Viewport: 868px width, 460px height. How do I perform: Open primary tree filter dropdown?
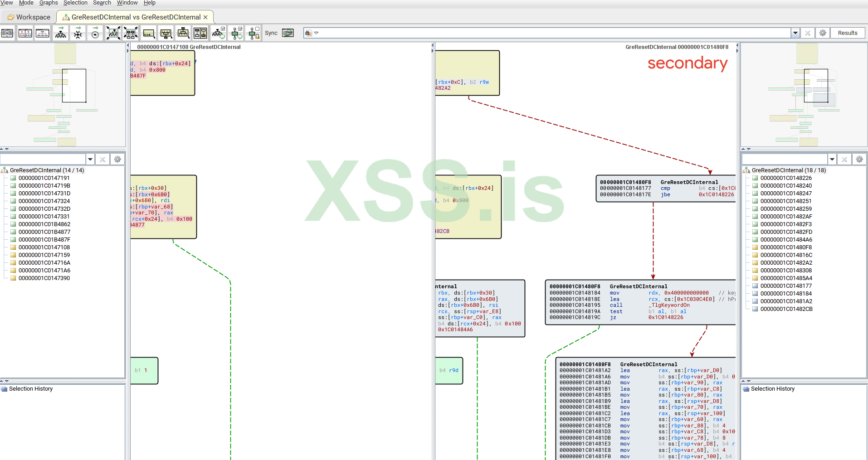click(90, 159)
